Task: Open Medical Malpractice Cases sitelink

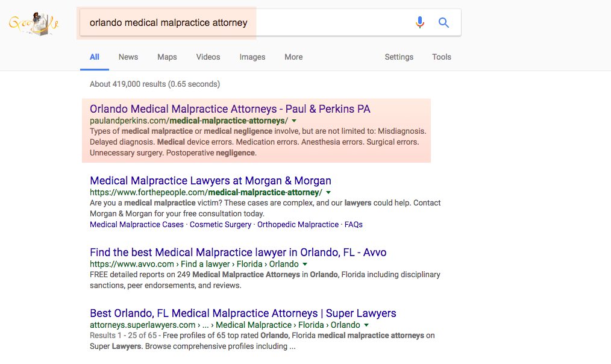Action: coord(136,224)
